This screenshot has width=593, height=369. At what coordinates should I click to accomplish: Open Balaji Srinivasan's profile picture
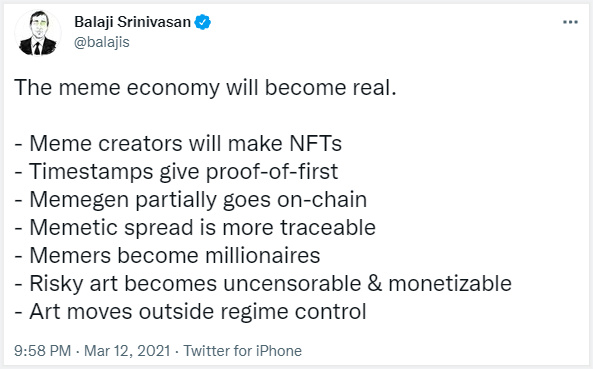[37, 33]
